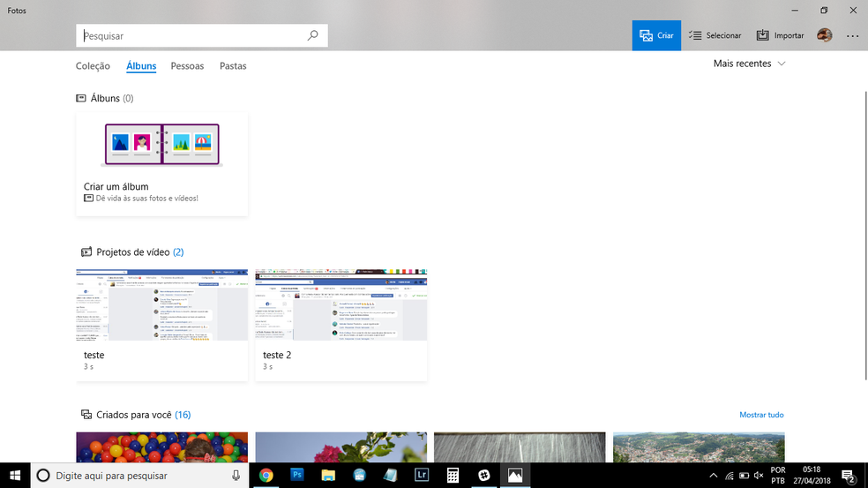Click the POR PTB language indicator
868x488 pixels.
(x=778, y=476)
